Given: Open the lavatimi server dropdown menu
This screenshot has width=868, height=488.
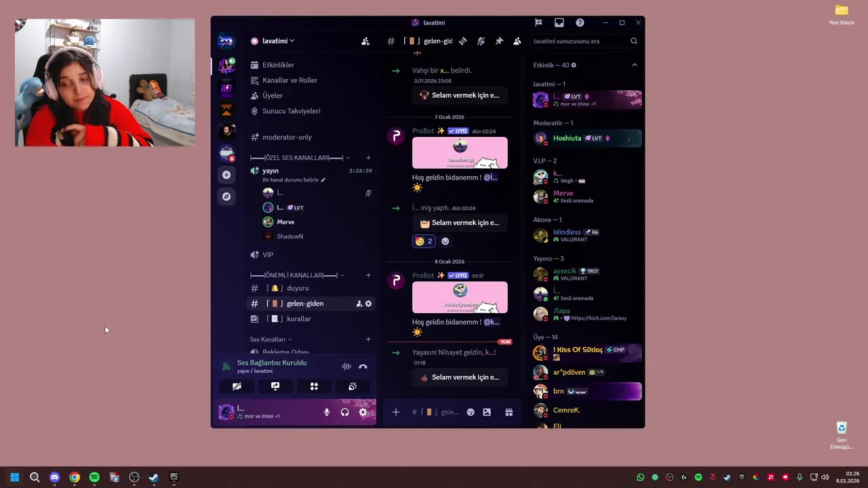Looking at the screenshot, I should 278,41.
